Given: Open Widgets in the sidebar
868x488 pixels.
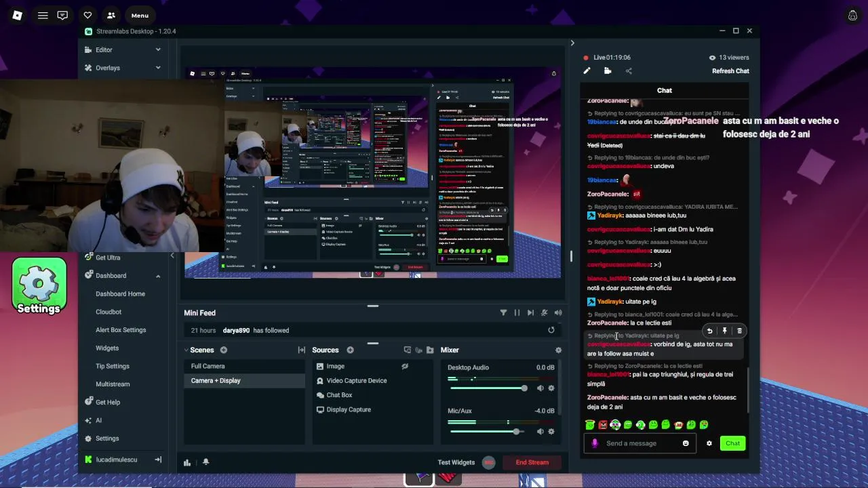Looking at the screenshot, I should pyautogui.click(x=107, y=348).
